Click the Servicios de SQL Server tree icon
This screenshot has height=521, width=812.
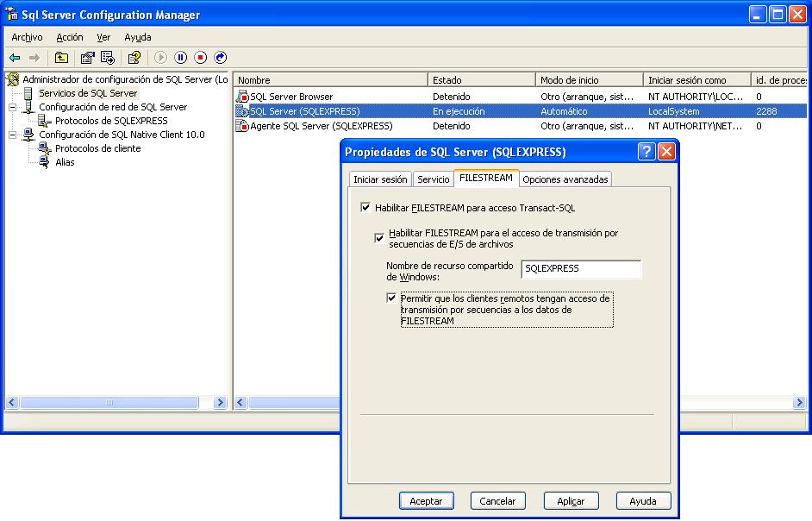click(28, 93)
